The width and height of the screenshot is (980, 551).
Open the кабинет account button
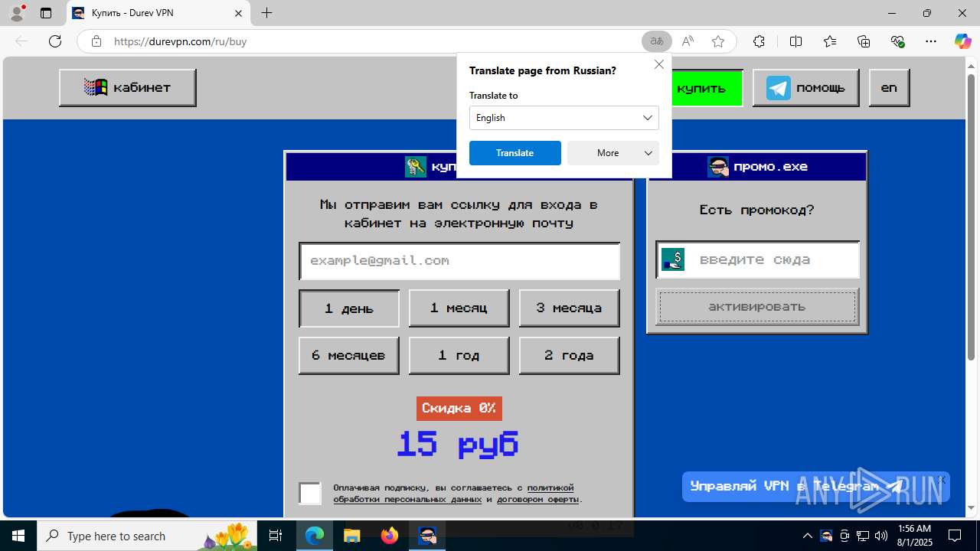127,87
